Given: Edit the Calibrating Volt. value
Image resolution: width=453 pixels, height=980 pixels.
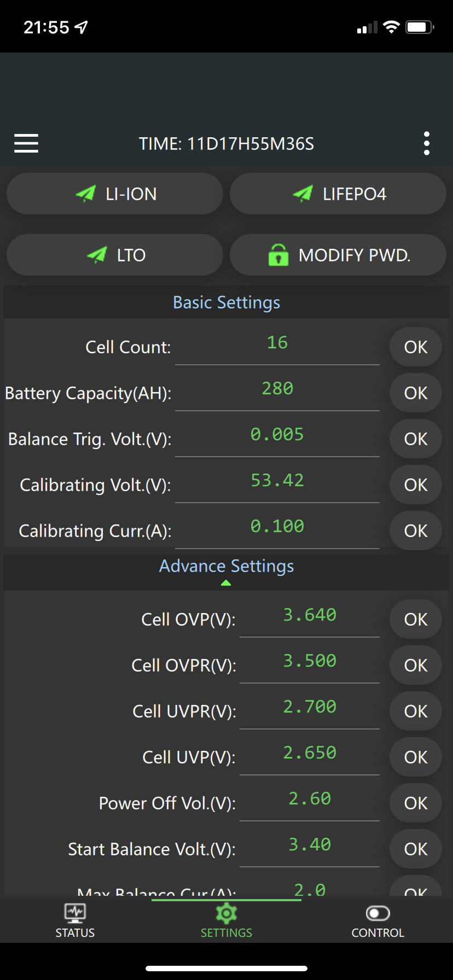Looking at the screenshot, I should click(277, 481).
